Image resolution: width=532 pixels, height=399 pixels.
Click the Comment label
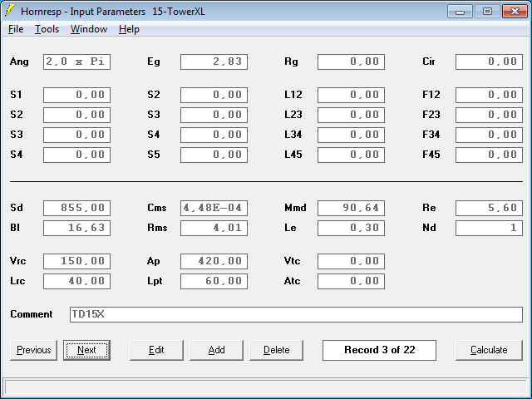click(x=32, y=314)
